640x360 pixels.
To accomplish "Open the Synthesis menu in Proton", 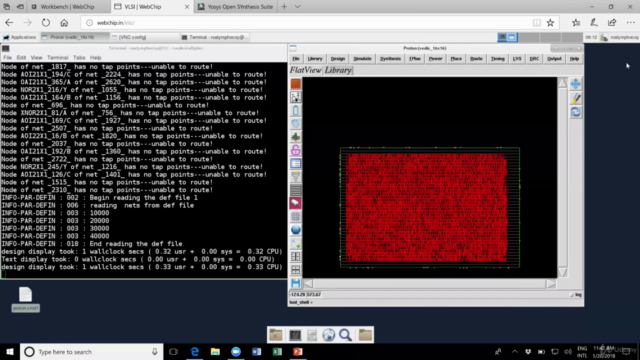I will click(x=390, y=59).
